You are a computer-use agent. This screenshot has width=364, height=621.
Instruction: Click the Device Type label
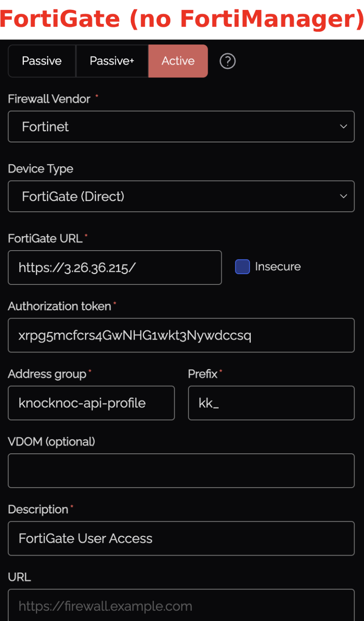tap(41, 169)
